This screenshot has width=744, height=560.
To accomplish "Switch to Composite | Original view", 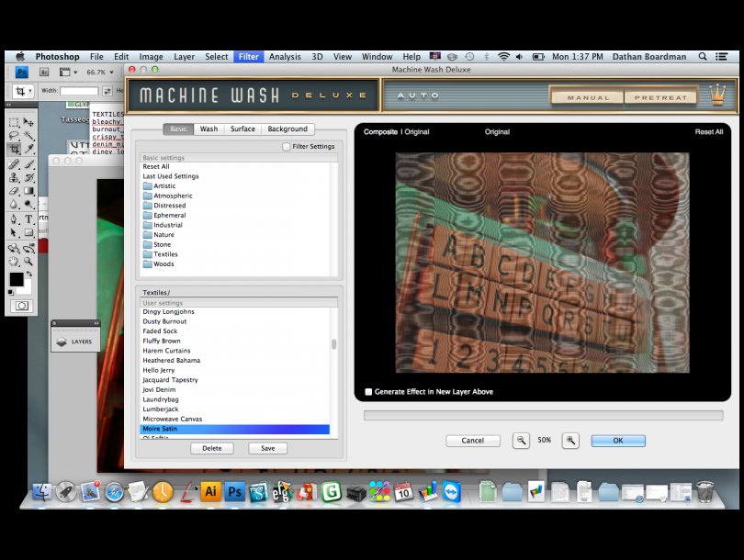I will coord(396,132).
